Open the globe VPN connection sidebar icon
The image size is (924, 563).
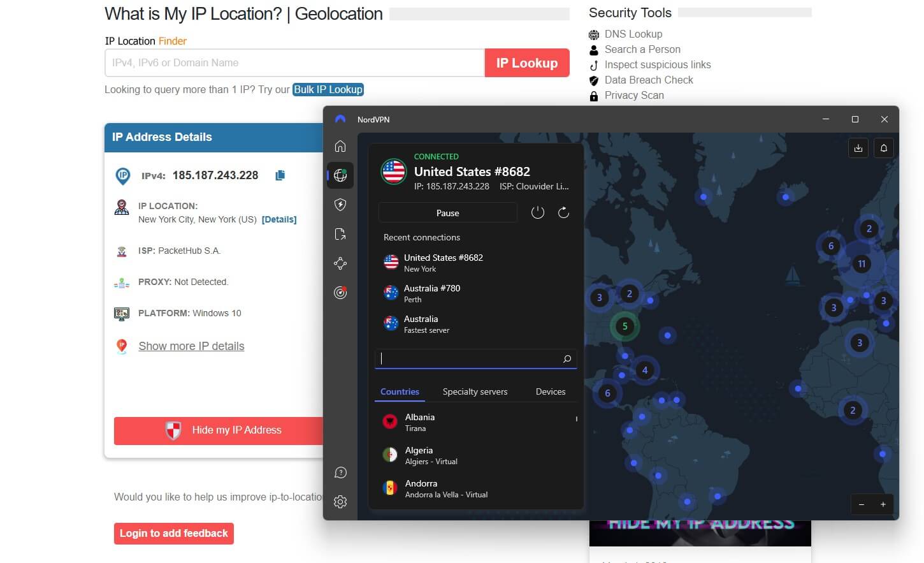click(x=340, y=175)
